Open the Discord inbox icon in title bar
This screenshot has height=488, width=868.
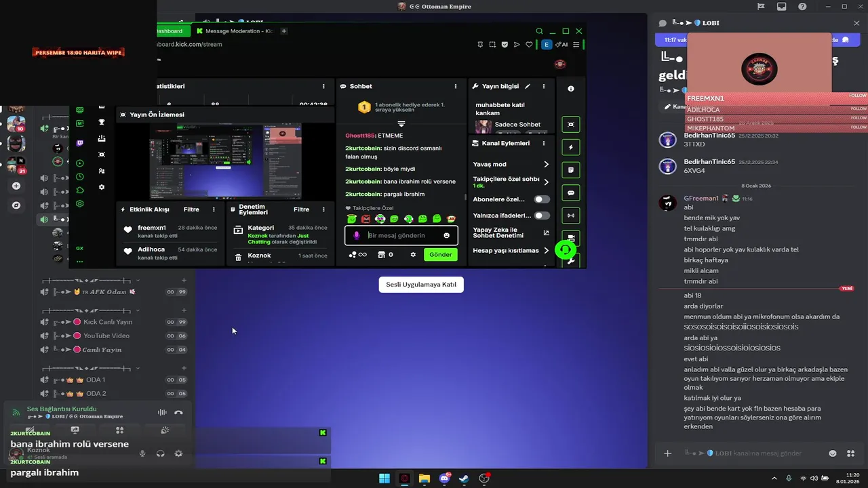coord(781,6)
